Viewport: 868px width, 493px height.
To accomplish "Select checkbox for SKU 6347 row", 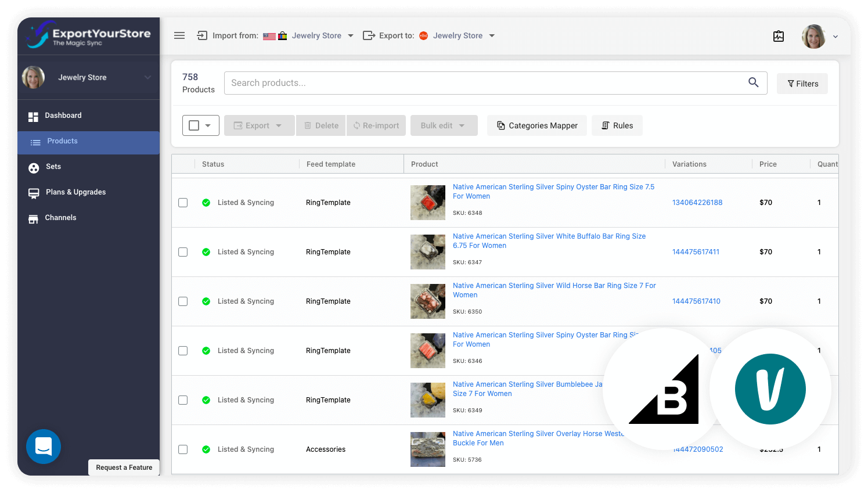I will (183, 252).
